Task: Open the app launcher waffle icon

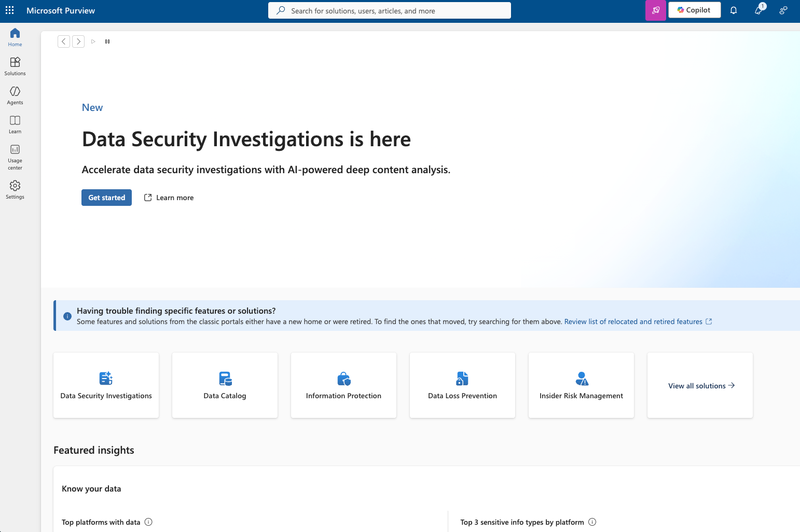Action: pos(10,10)
